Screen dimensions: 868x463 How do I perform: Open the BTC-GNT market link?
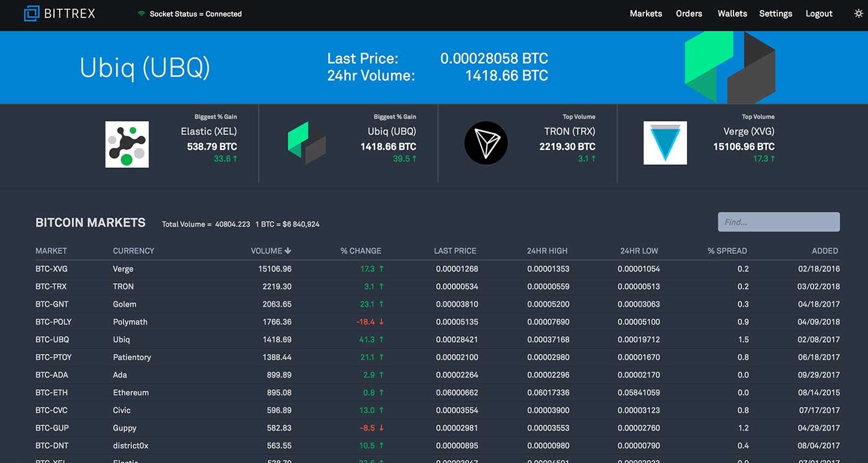[x=52, y=304]
